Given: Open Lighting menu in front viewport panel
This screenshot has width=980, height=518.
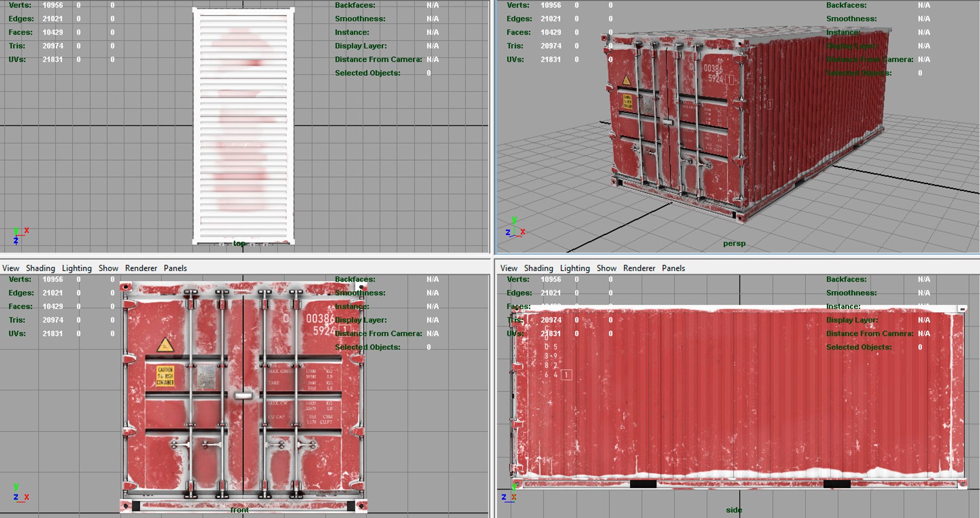Looking at the screenshot, I should pyautogui.click(x=77, y=268).
